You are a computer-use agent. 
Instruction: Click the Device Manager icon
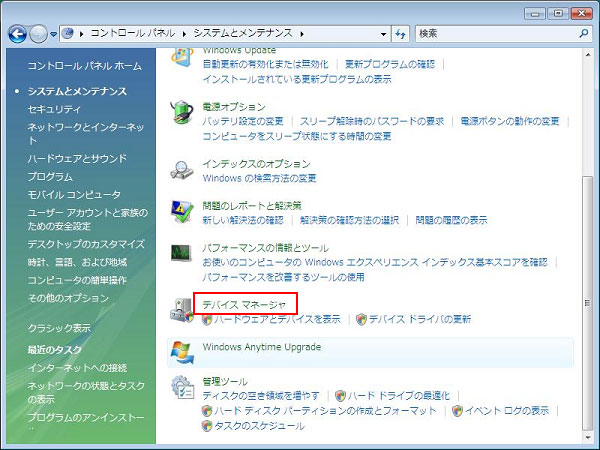click(x=182, y=309)
